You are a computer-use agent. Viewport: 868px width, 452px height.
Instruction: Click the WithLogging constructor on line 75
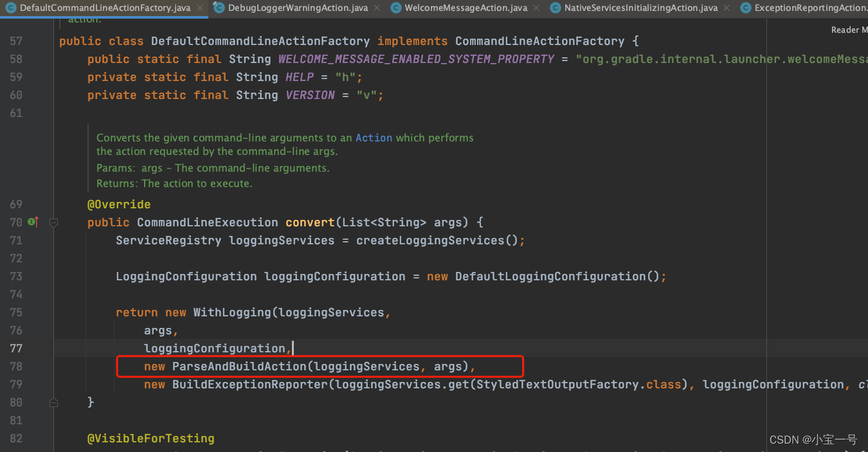(232, 312)
